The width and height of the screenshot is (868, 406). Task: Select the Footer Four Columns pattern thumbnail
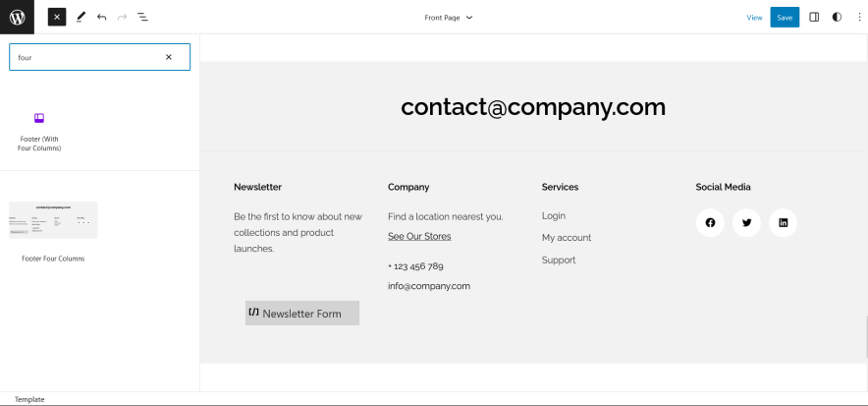click(x=53, y=220)
